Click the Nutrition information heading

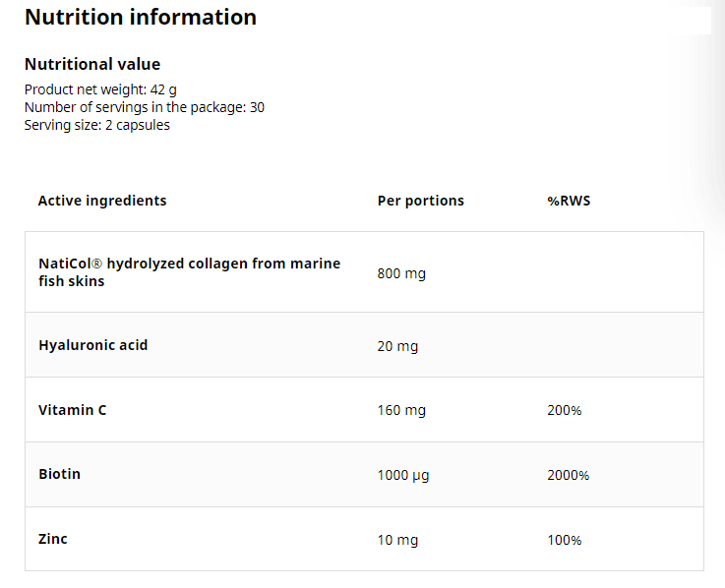pyautogui.click(x=140, y=17)
